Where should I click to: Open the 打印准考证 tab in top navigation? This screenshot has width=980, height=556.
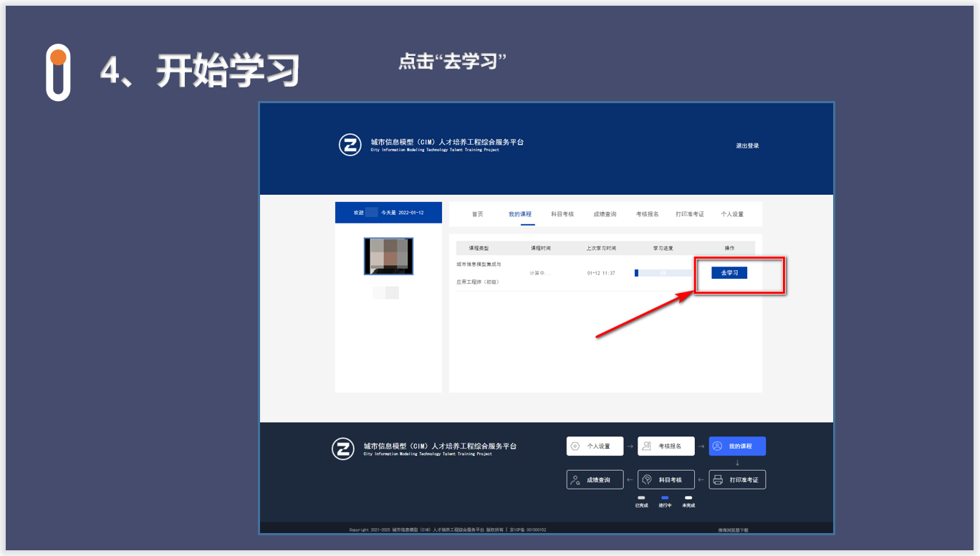tap(690, 214)
